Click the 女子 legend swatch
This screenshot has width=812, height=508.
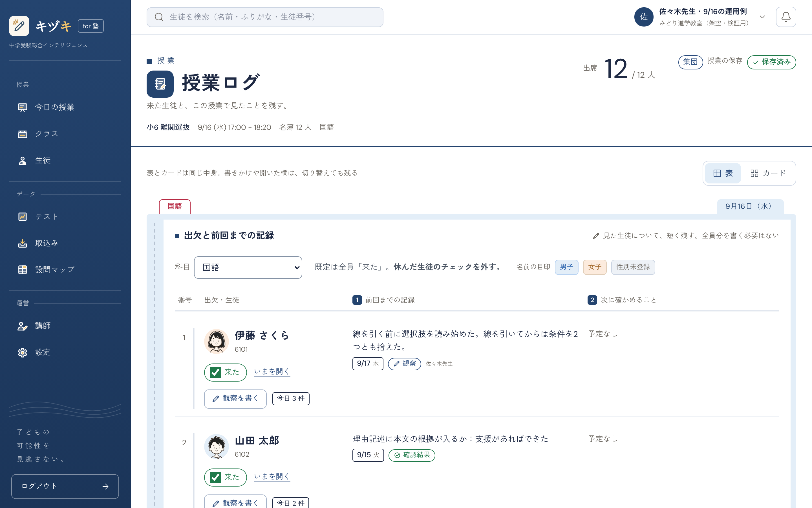point(595,267)
